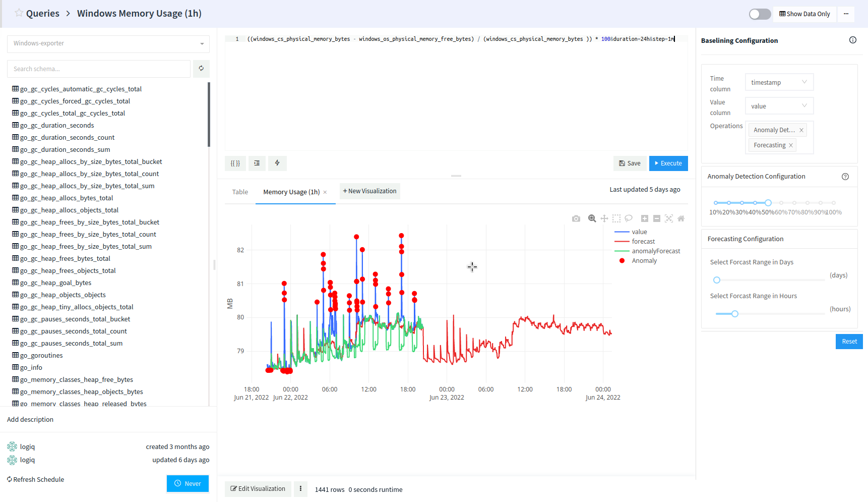Click the format query icon
The image size is (868, 502).
pos(257,163)
